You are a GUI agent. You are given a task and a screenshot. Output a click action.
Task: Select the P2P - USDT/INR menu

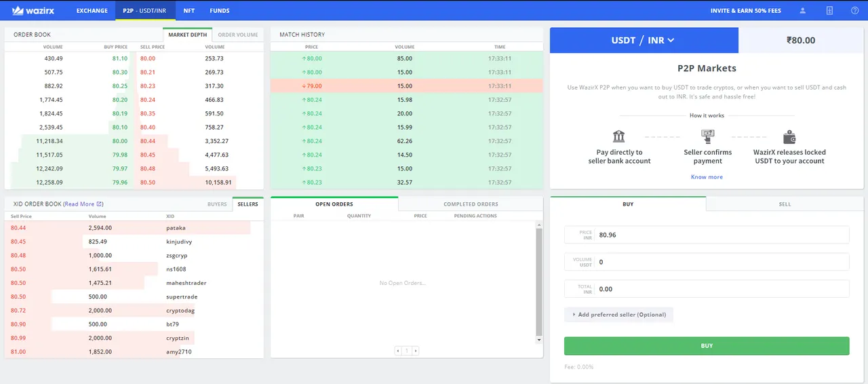click(x=145, y=11)
